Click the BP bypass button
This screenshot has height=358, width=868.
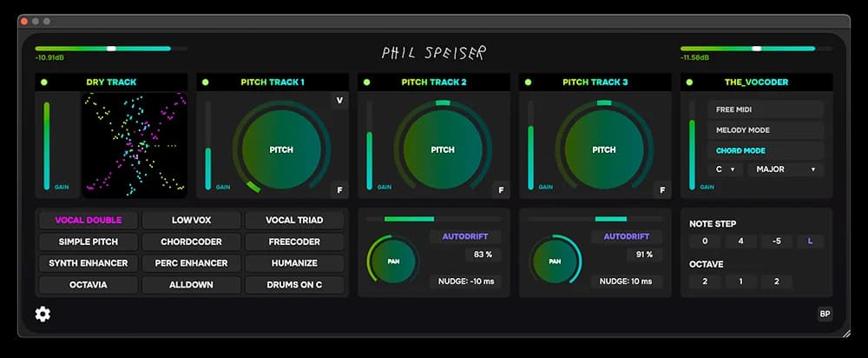pyautogui.click(x=825, y=315)
